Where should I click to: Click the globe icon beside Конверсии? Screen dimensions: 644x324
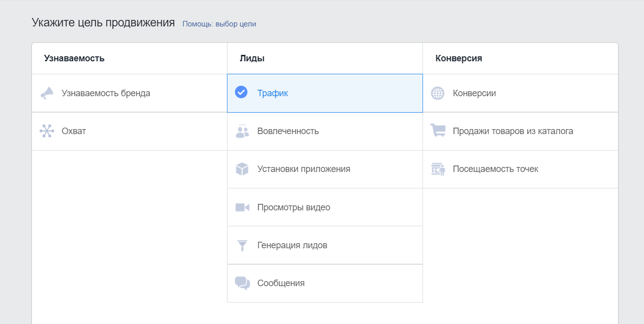point(437,93)
